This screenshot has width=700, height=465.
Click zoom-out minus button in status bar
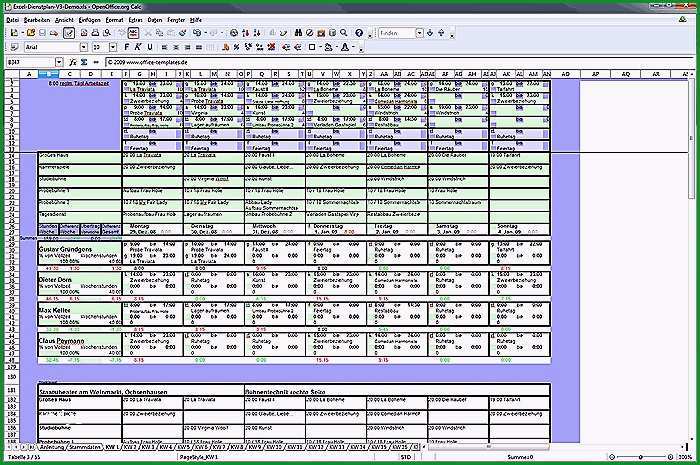[612, 457]
